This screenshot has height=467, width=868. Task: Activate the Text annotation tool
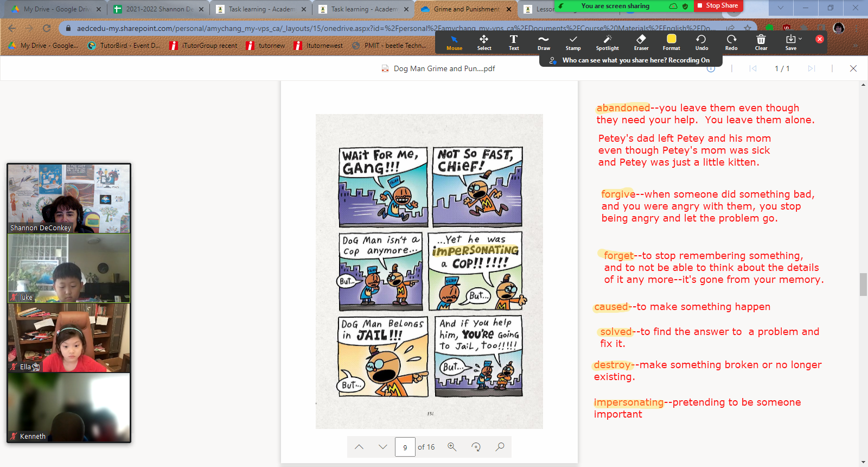[514, 42]
